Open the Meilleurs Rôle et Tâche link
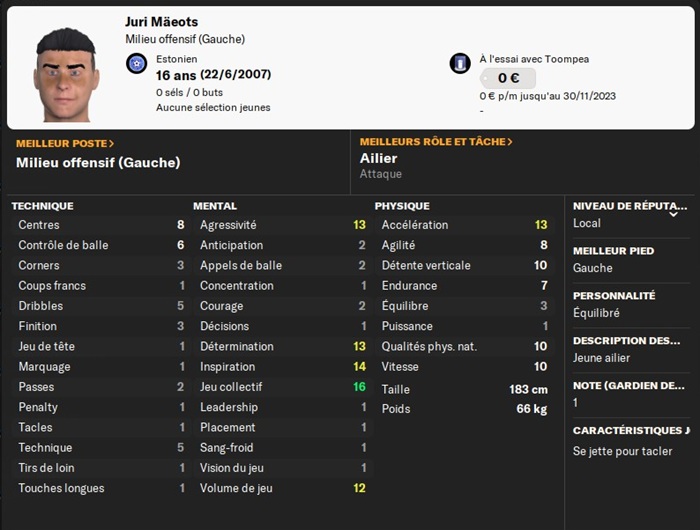 click(x=436, y=142)
